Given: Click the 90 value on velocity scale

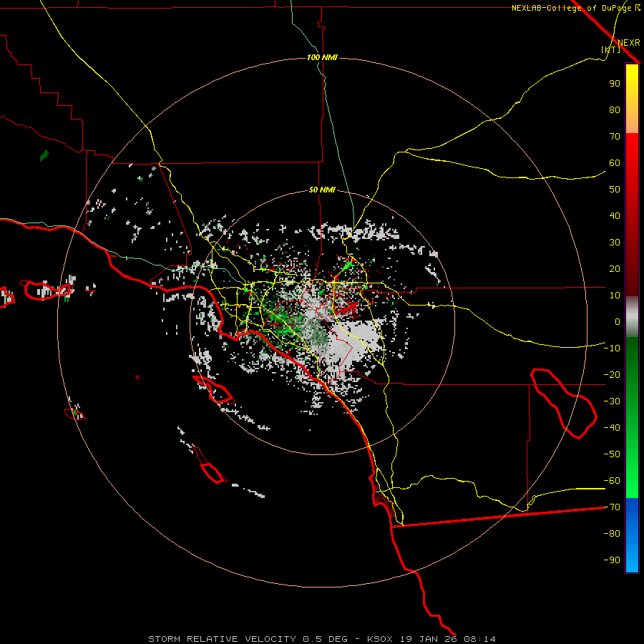Looking at the screenshot, I should tap(615, 84).
